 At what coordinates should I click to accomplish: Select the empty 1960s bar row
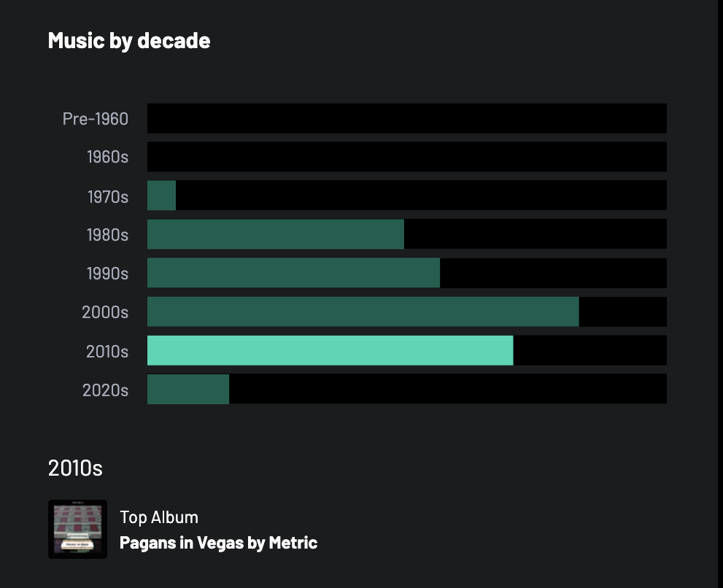(x=406, y=157)
